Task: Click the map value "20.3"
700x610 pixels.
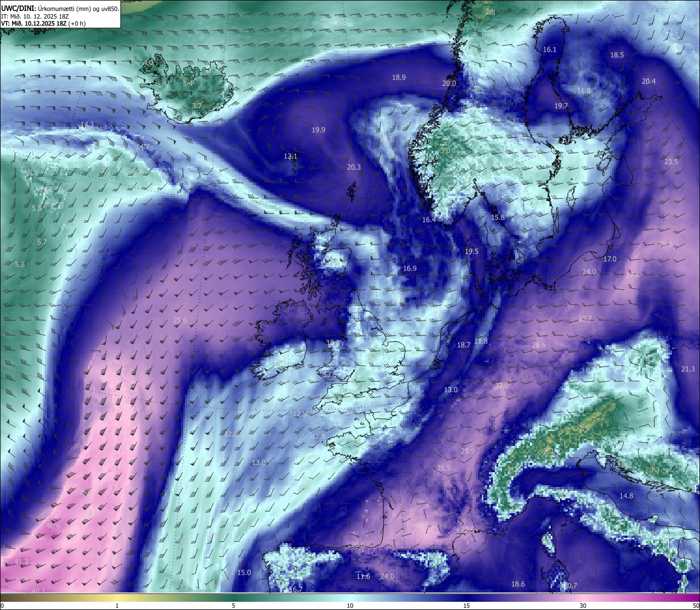Action: (x=354, y=167)
